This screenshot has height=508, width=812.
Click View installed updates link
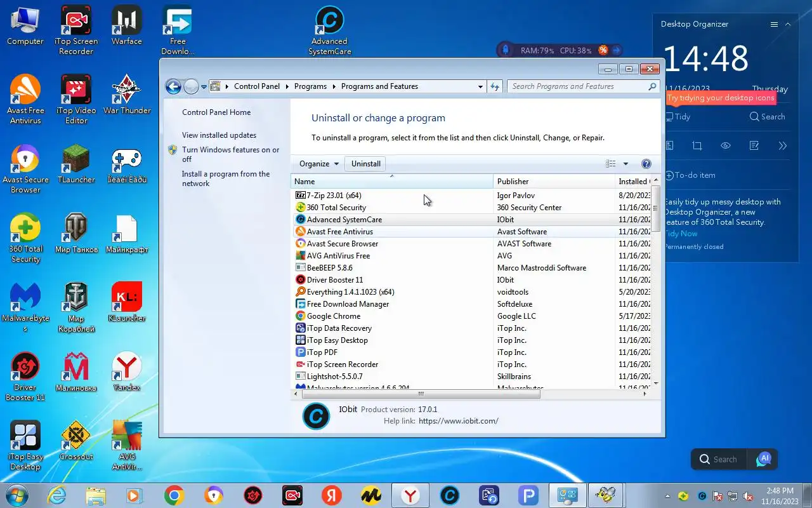[219, 135]
